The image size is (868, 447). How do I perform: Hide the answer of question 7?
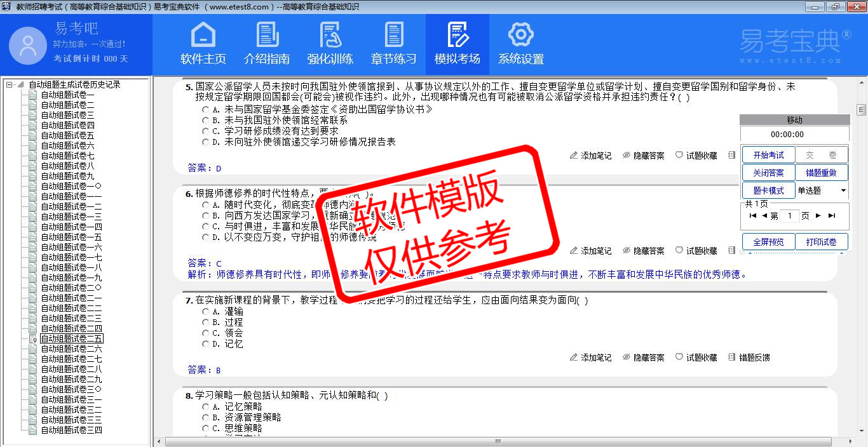point(644,357)
